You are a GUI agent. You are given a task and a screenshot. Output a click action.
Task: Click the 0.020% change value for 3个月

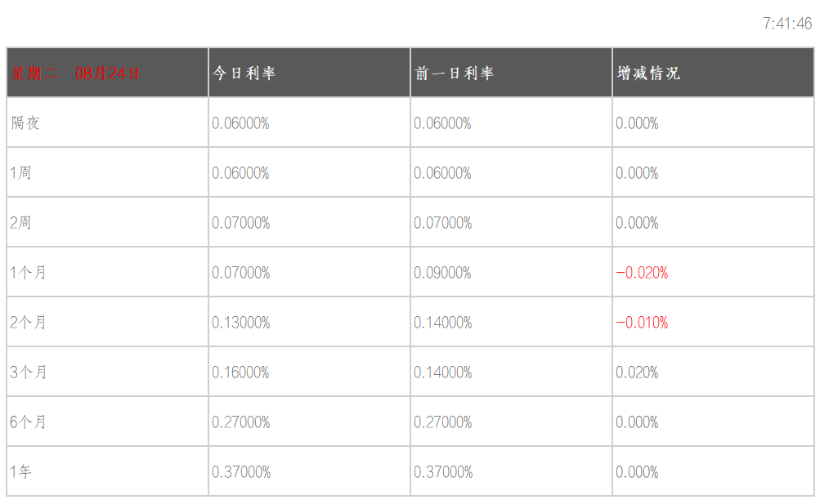click(637, 372)
